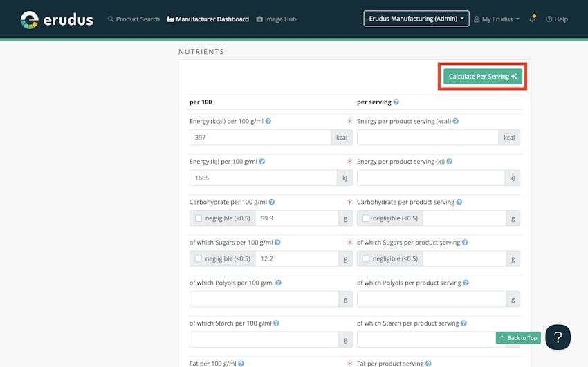Click Sugars per 100 field with 12.2
Image resolution: width=588 pixels, height=367 pixels.
pyautogui.click(x=297, y=258)
